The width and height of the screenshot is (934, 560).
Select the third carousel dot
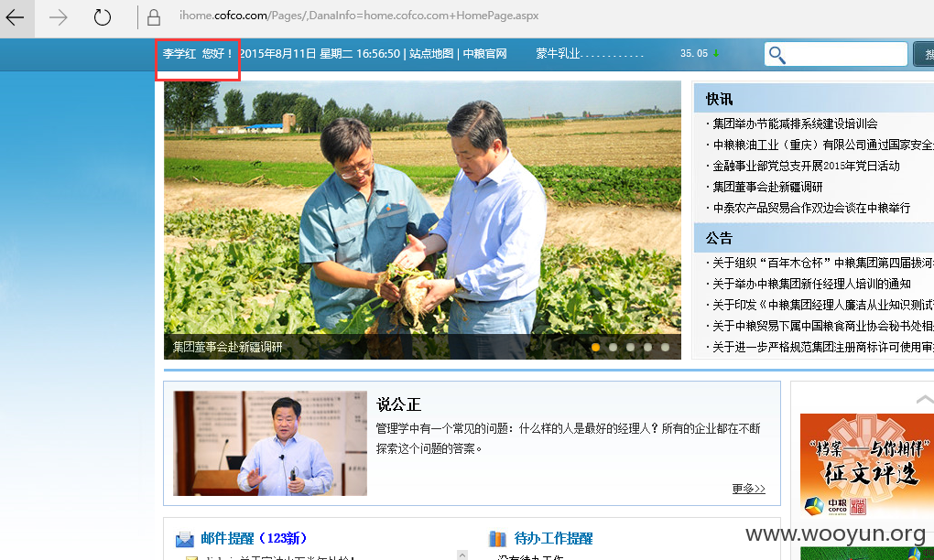click(x=630, y=347)
